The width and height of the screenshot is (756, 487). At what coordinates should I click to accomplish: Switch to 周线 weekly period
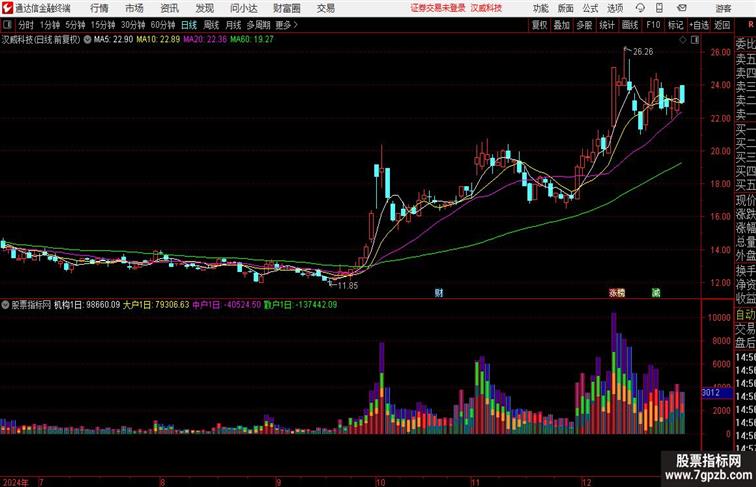pos(211,25)
